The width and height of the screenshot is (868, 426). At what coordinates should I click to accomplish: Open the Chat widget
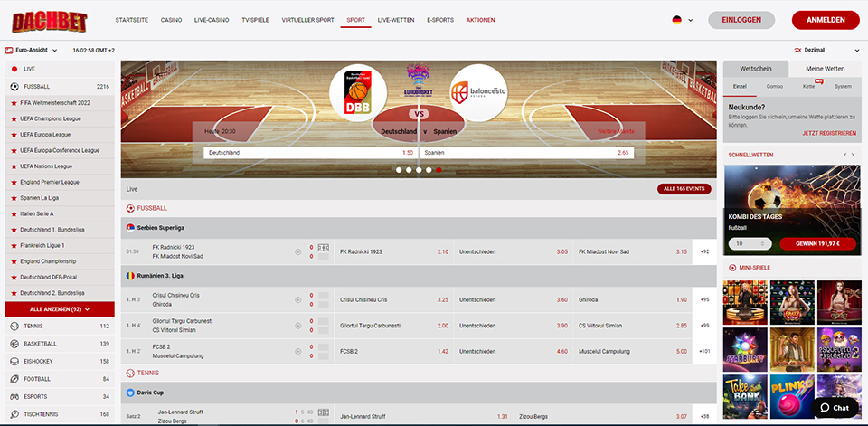click(x=835, y=408)
